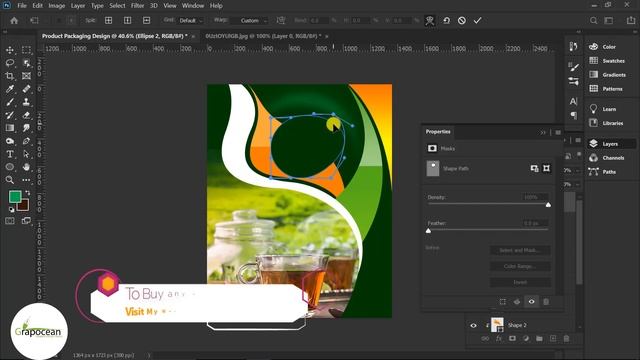Image resolution: width=640 pixels, height=360 pixels.
Task: Swap foreground and background colors
Action: tap(28, 193)
